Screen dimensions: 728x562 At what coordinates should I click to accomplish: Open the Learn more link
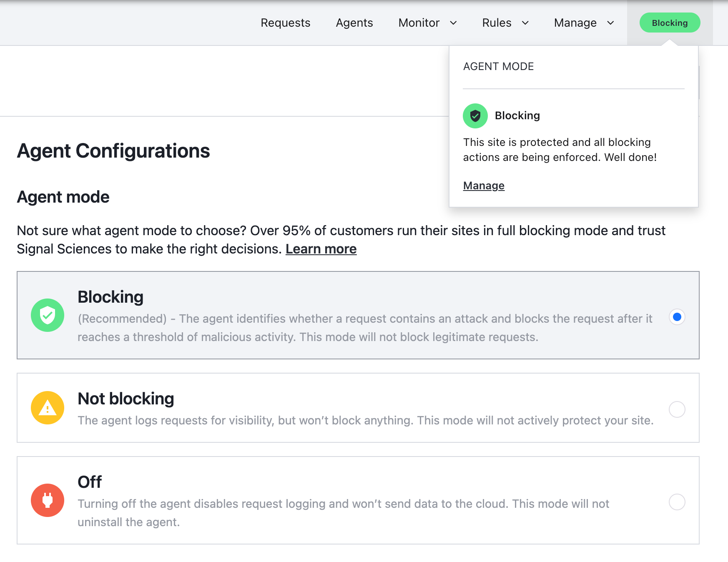pos(321,249)
